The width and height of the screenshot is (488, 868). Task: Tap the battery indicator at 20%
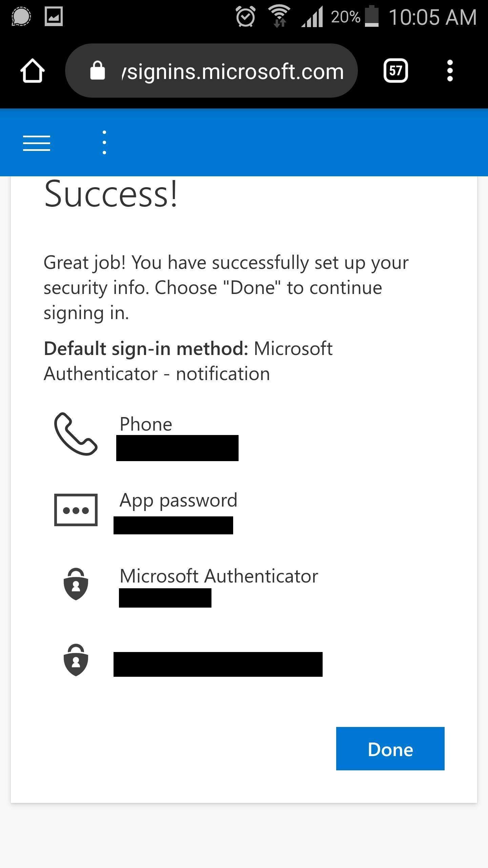pyautogui.click(x=372, y=16)
